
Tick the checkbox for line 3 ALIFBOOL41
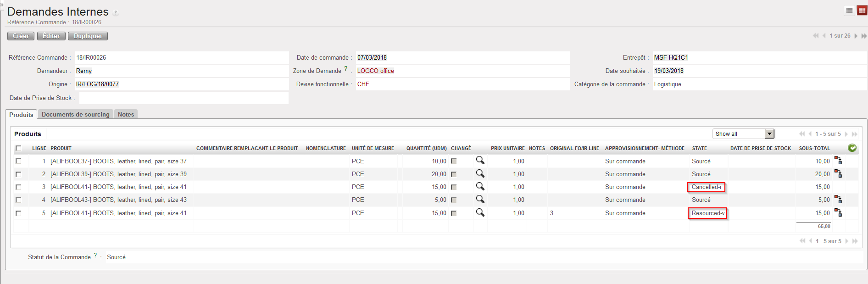click(x=18, y=187)
